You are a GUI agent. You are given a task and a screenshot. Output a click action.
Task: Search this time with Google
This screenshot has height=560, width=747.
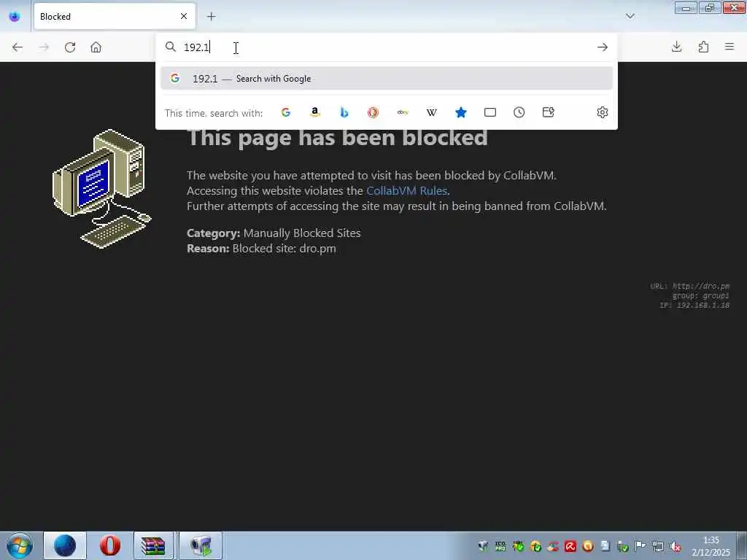click(x=286, y=112)
